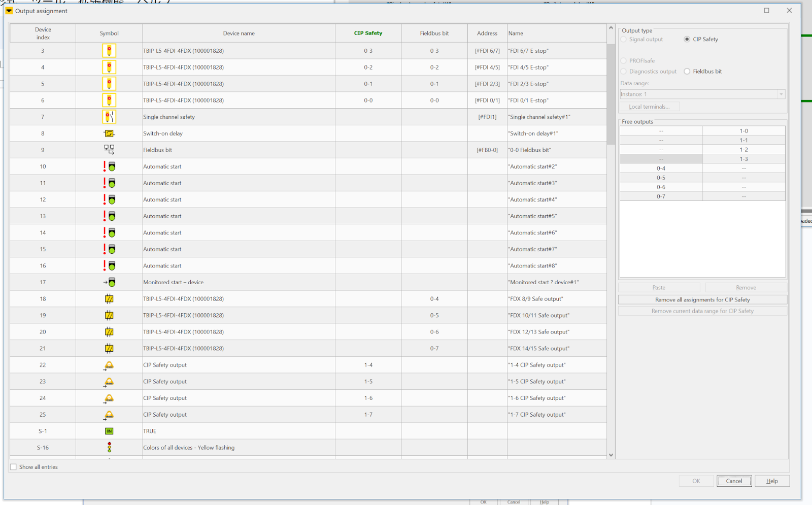Click the [#FDI1] address cell
This screenshot has height=505, width=812.
click(x=487, y=117)
